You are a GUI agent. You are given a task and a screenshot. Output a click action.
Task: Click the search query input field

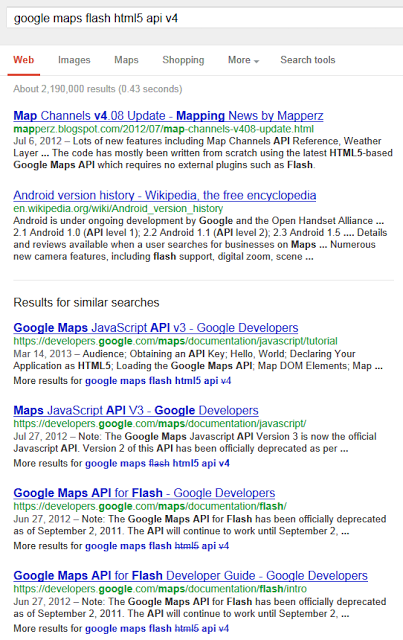tap(205, 18)
